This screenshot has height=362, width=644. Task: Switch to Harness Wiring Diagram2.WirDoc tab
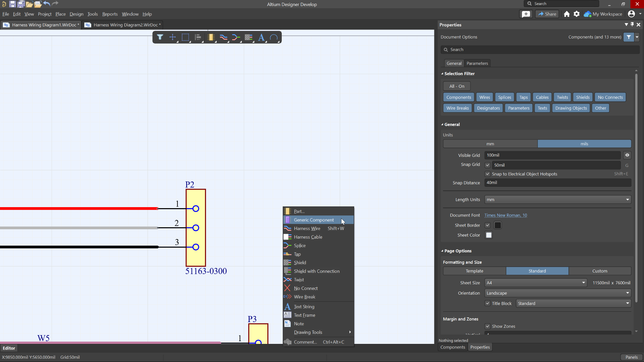[123, 25]
